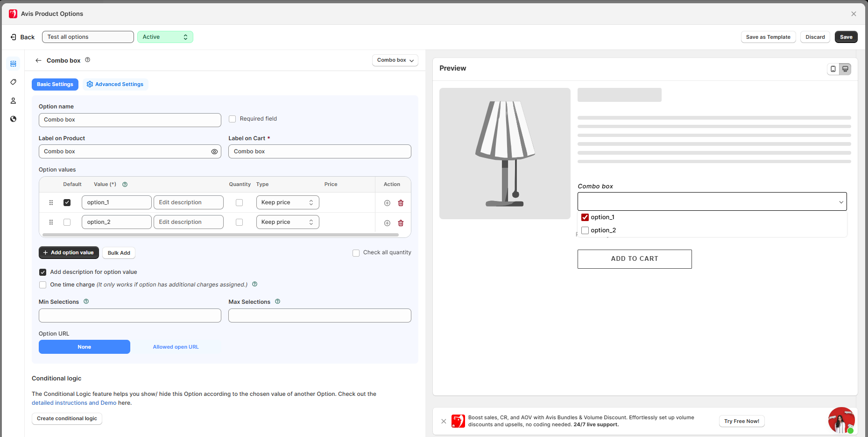Switch preview to mobile view icon
The image size is (868, 437).
(833, 69)
